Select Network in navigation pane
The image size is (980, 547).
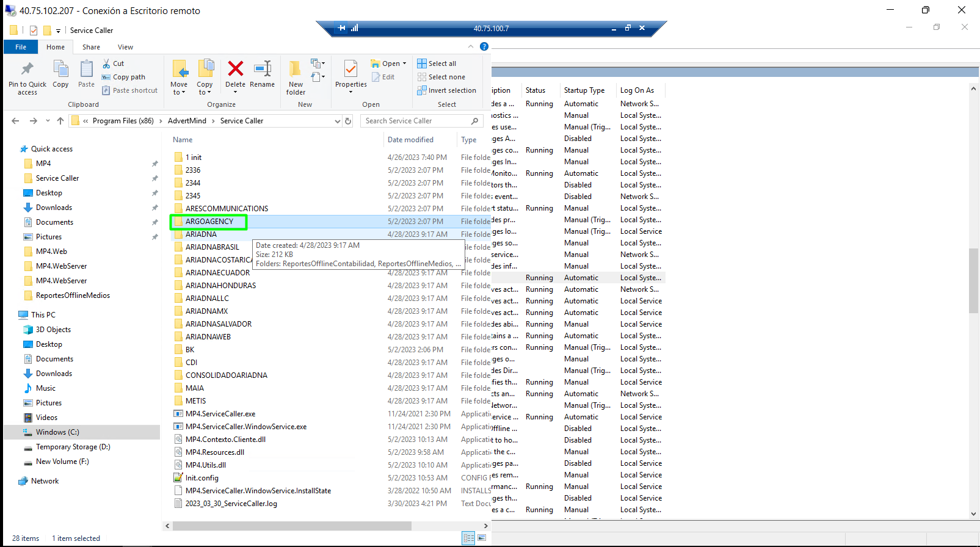coord(45,481)
